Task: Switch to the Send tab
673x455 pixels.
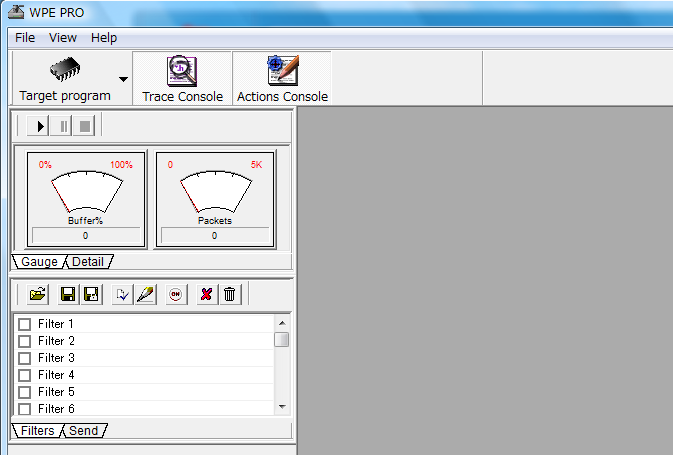Action: coord(84,430)
